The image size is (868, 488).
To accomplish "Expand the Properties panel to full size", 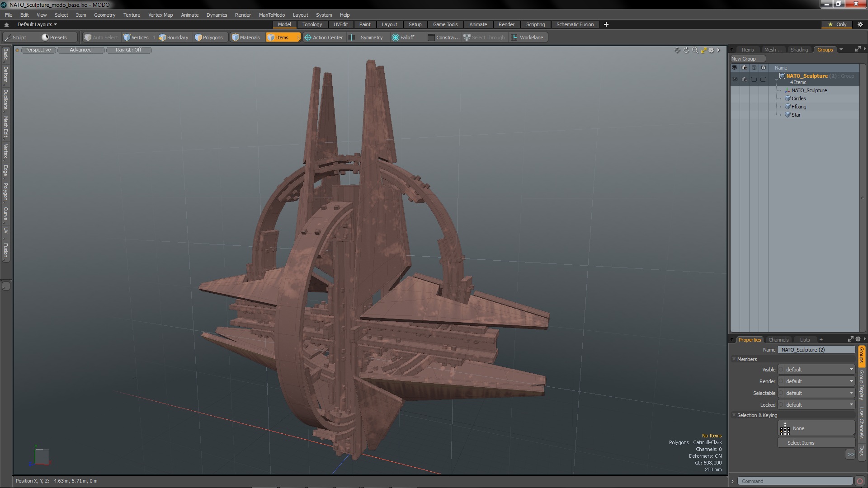I will (850, 339).
